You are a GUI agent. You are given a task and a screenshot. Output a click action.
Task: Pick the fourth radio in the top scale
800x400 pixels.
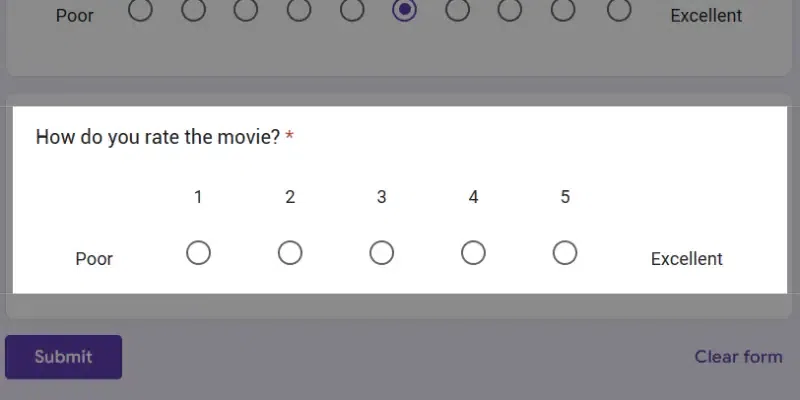coord(299,10)
